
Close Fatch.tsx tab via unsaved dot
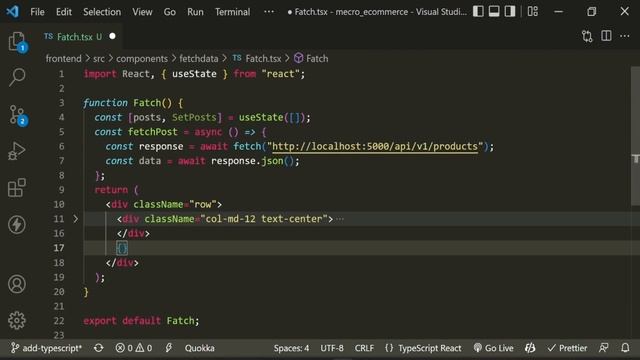coord(112,36)
